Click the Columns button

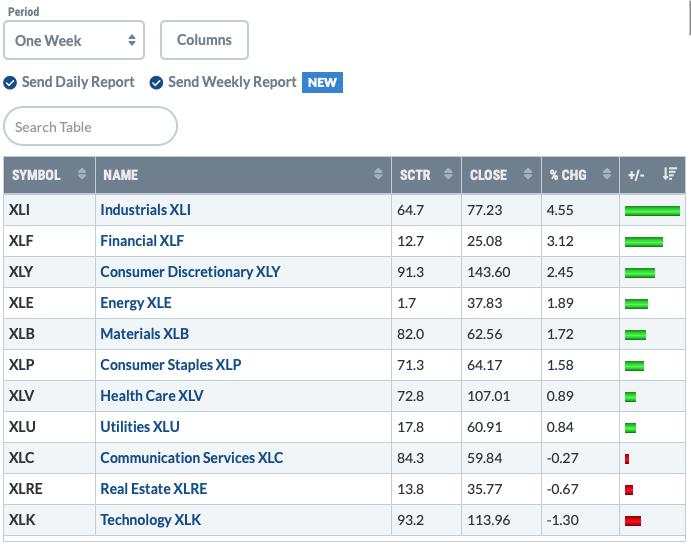pos(204,40)
